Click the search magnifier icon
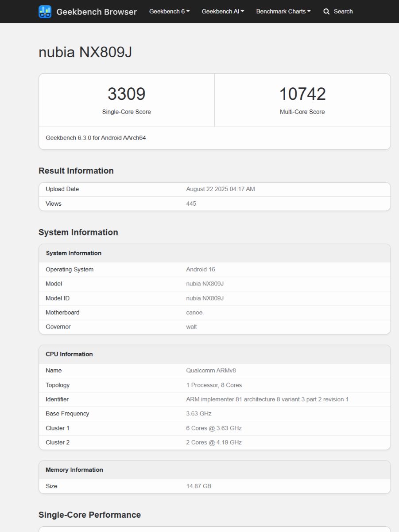 (326, 12)
